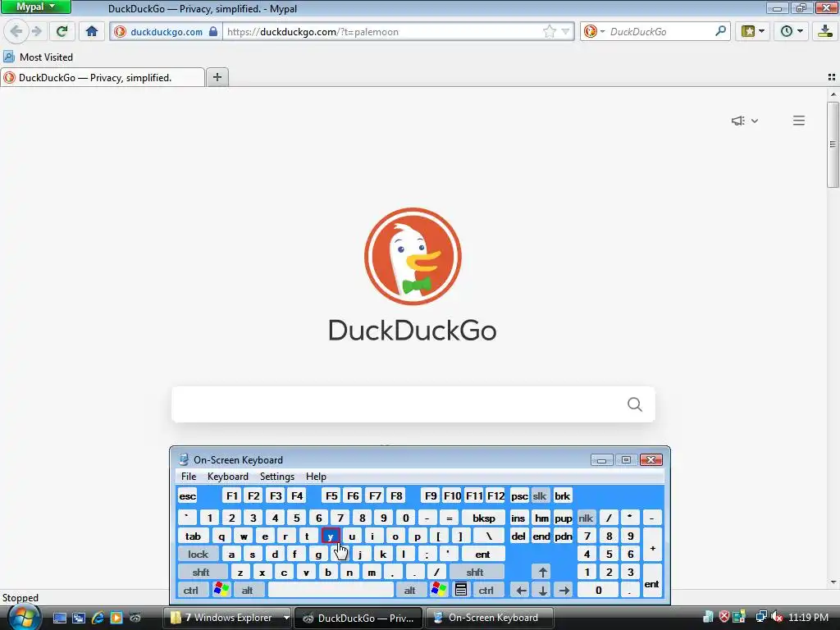This screenshot has height=630, width=840.
Task: Open the downloads arrow button
Action: click(826, 31)
